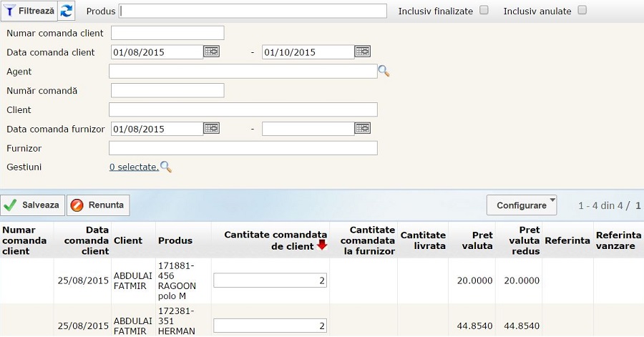Open calendar for Data comanda furnizor end date
The image size is (644, 337).
(x=363, y=129)
